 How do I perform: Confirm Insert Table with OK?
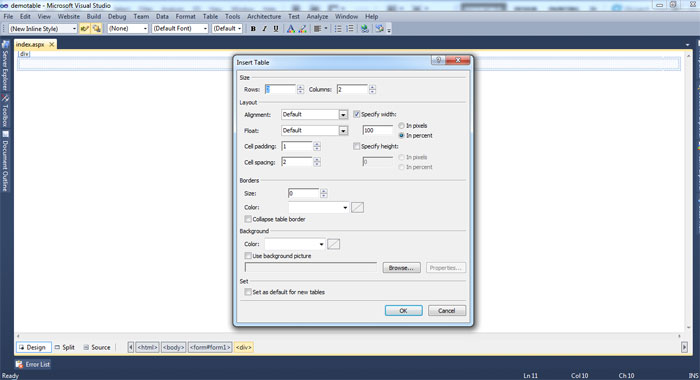click(404, 311)
